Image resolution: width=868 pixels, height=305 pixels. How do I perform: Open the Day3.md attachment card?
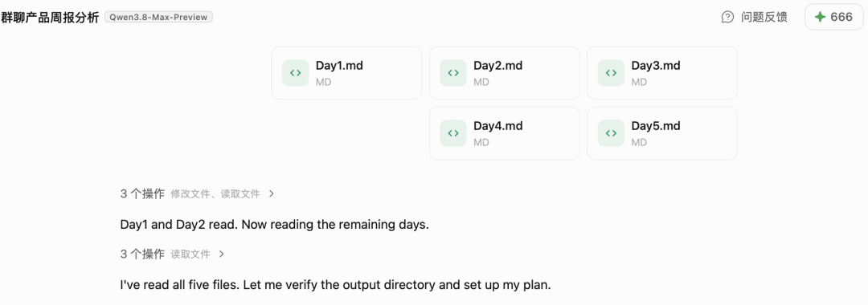(x=662, y=73)
